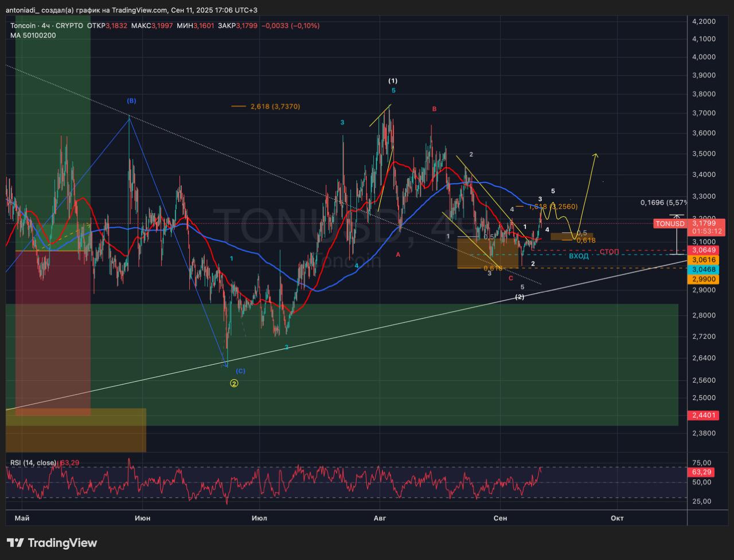
Task: Click the orange 2,9900 price tag
Action: pos(704,279)
